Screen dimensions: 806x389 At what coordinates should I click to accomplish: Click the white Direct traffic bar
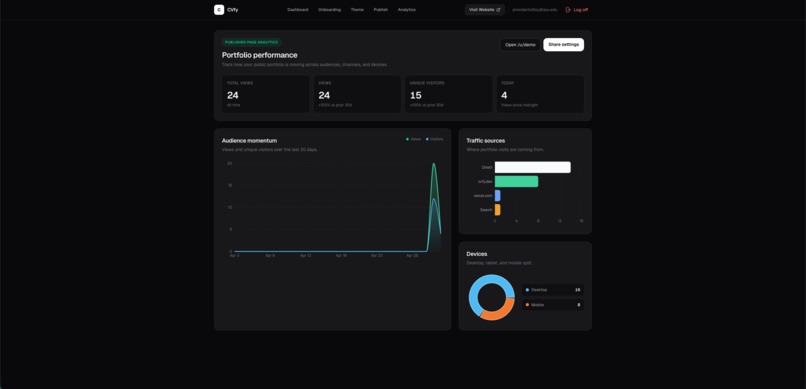[533, 168]
